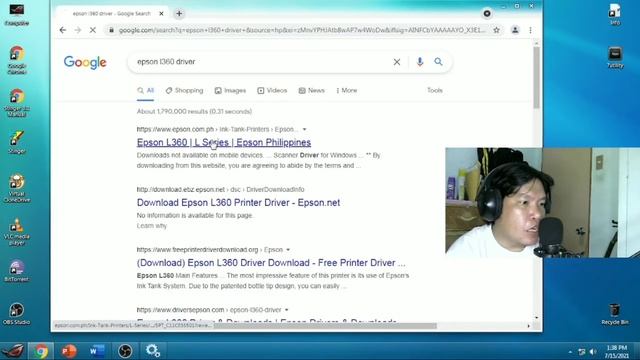
Task: Open Google Chrome desktop shortcut
Action: tap(17, 60)
